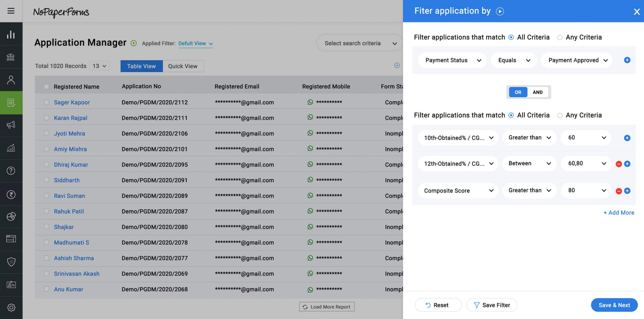The height and width of the screenshot is (319, 644).
Task: Choose Any Criteria in the second filter group
Action: [x=560, y=115]
